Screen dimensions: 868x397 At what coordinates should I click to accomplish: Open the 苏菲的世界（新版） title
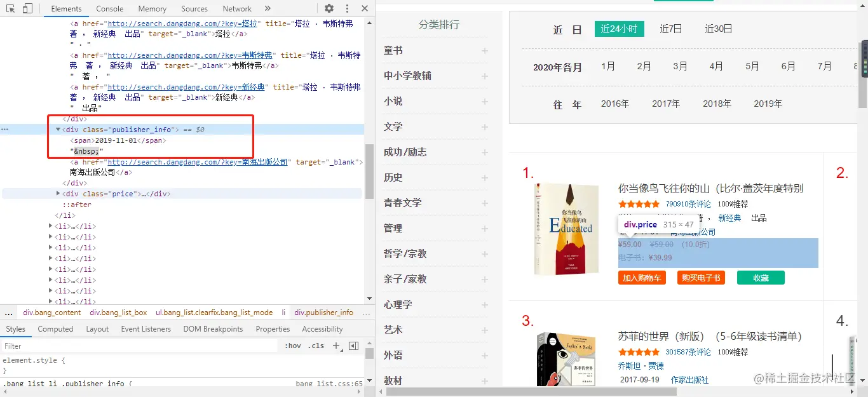click(710, 336)
